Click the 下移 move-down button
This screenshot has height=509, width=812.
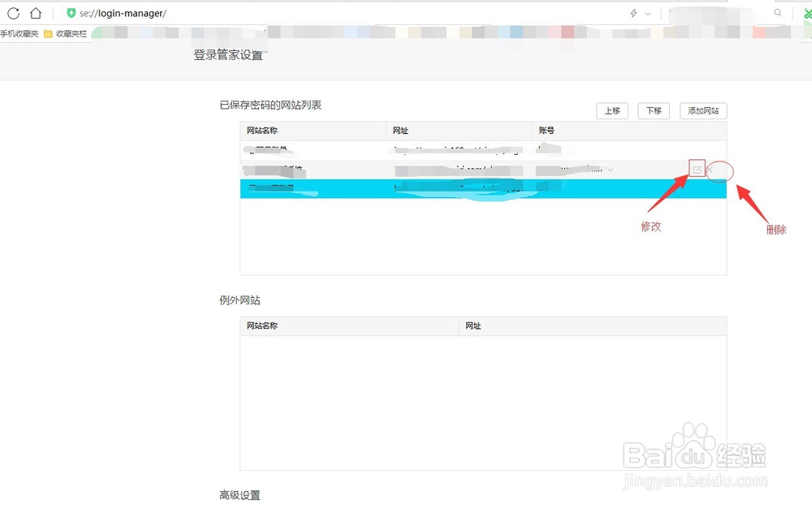pos(654,110)
